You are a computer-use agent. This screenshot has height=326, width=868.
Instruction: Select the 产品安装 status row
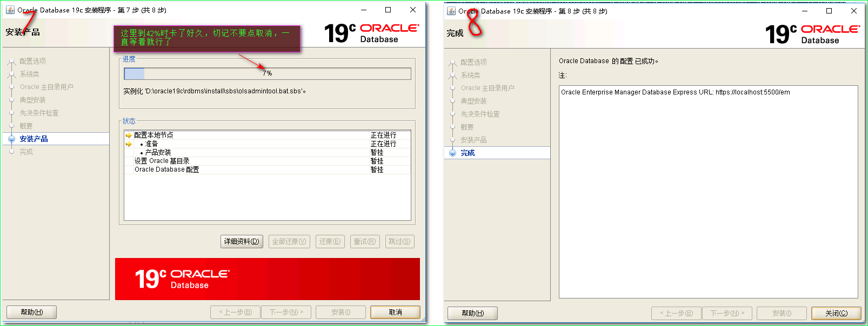(268, 152)
